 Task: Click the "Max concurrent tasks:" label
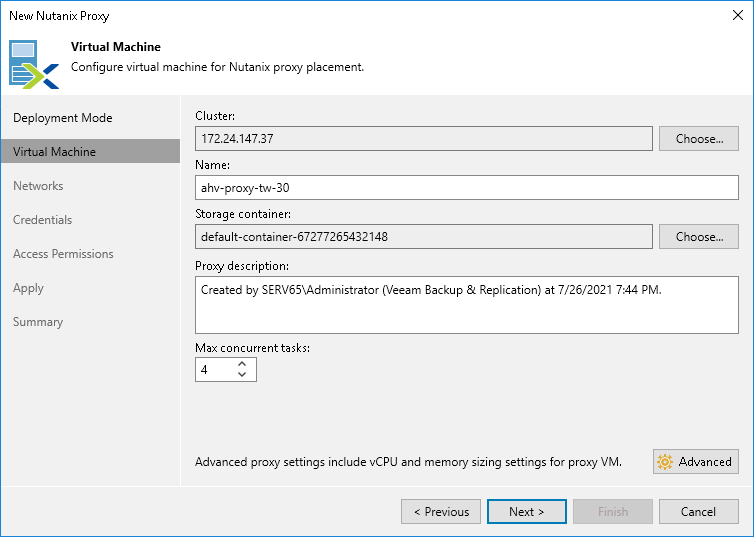coord(252,348)
